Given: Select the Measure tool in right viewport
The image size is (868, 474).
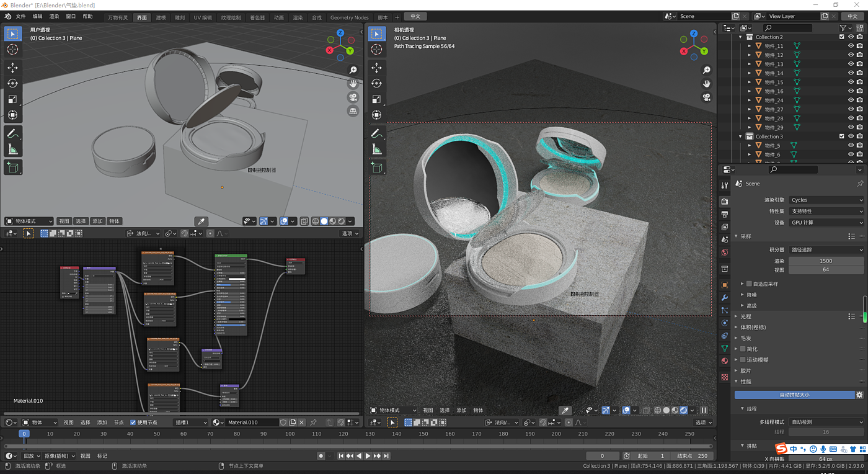Looking at the screenshot, I should click(x=376, y=150).
